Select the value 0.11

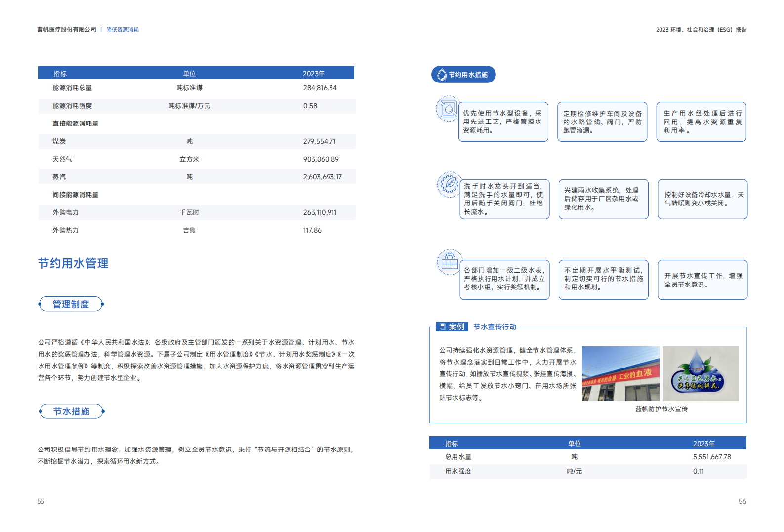[x=699, y=471]
